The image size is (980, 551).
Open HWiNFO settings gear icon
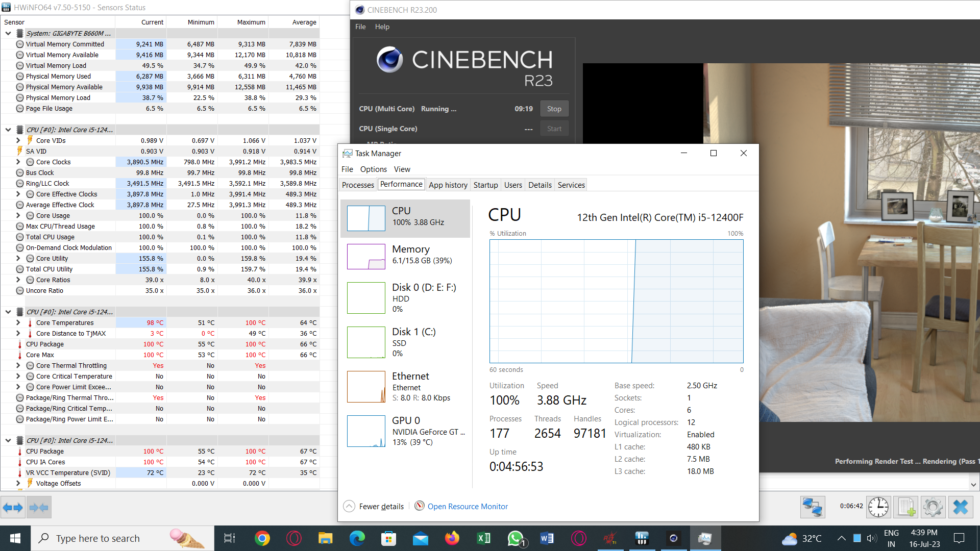pyautogui.click(x=933, y=507)
